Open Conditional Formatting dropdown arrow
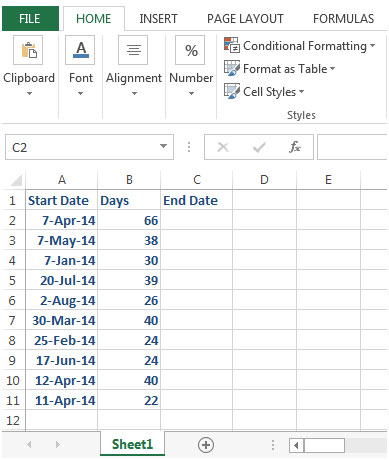 click(373, 45)
